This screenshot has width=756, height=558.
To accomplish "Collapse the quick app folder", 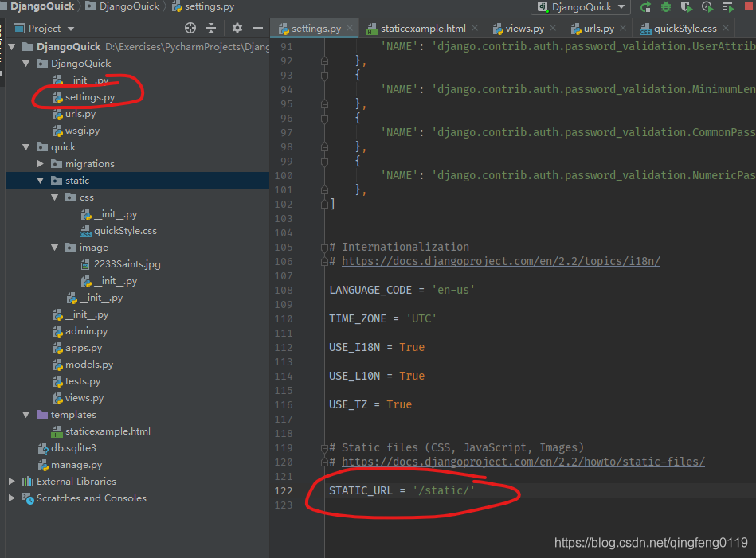I will (26, 147).
